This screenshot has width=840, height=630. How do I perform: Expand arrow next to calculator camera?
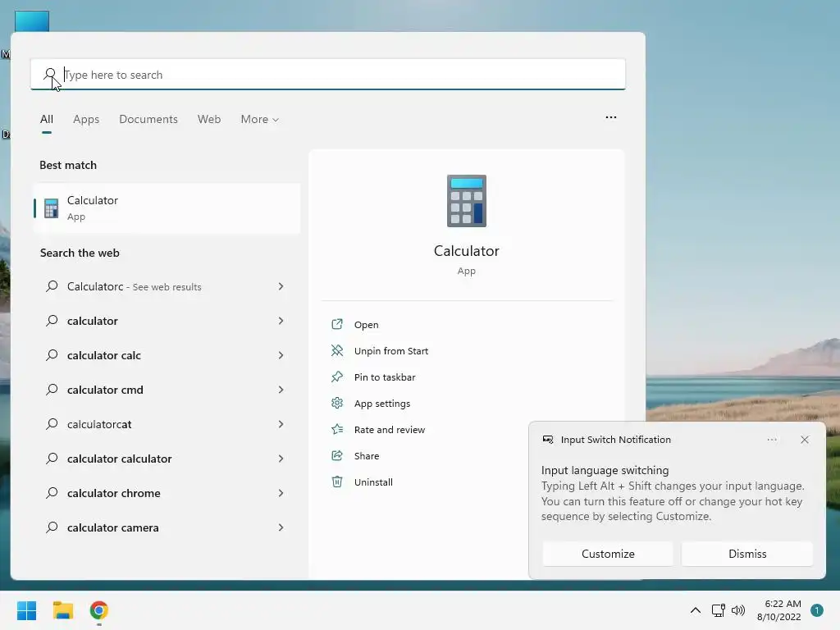coord(281,527)
